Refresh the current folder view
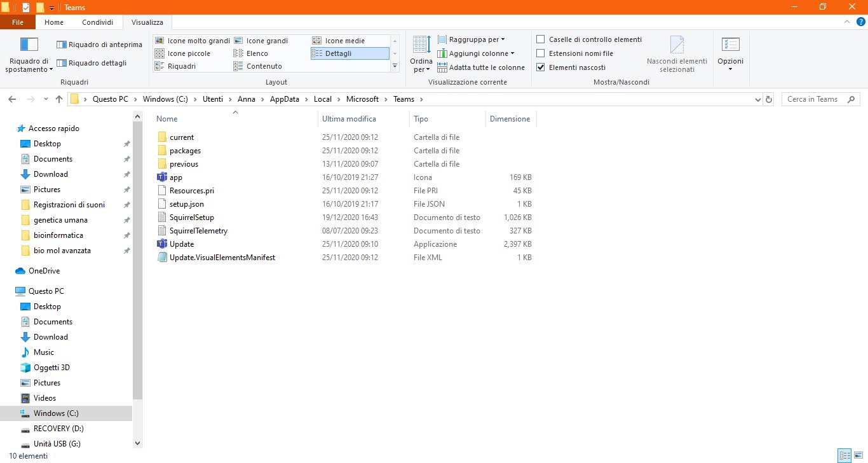Viewport: 868px width, 463px height. coord(770,100)
